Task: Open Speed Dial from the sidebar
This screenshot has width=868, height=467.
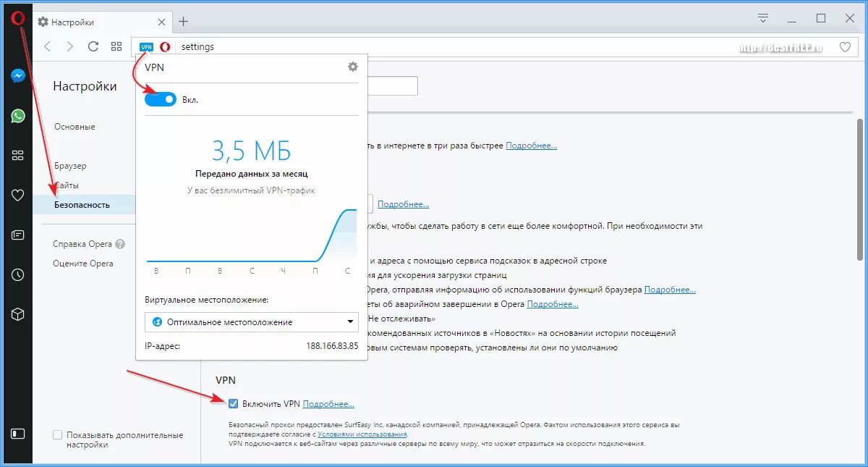Action: [18, 155]
